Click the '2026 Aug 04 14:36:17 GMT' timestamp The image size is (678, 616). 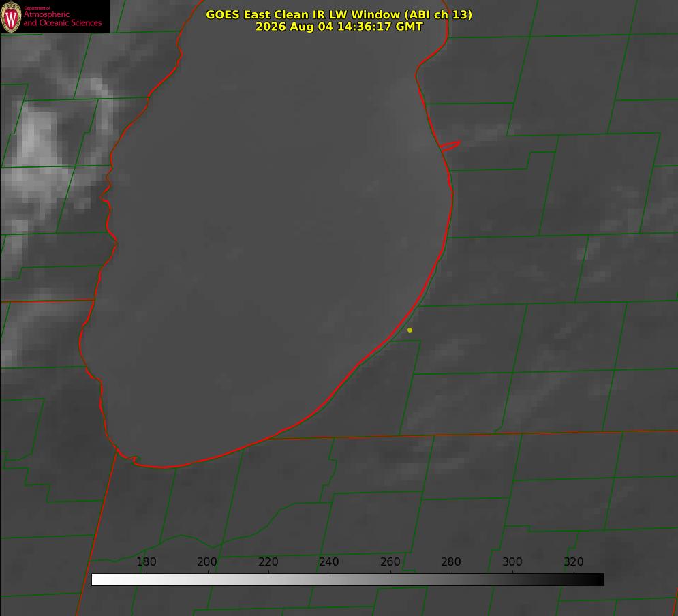[x=339, y=27]
